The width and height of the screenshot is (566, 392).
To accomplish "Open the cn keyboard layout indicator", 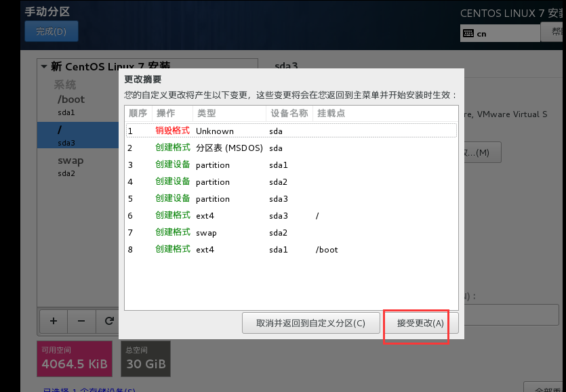I will [x=500, y=34].
